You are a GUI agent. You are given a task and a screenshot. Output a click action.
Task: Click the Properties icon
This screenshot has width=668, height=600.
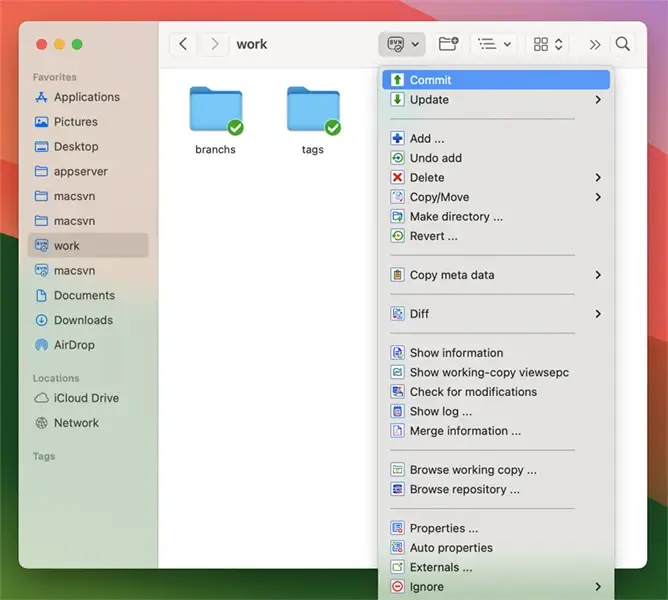pyautogui.click(x=397, y=528)
